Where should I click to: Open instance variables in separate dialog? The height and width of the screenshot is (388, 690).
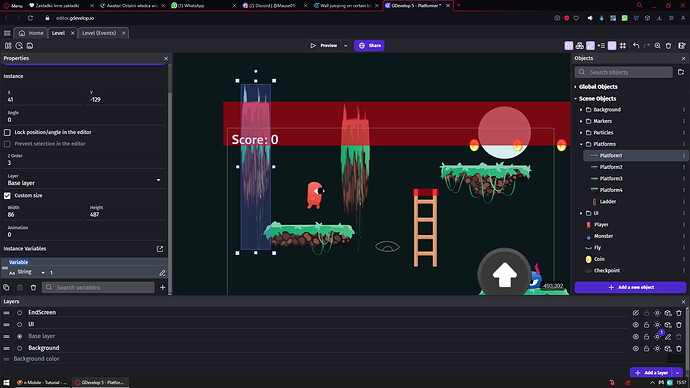(x=160, y=249)
